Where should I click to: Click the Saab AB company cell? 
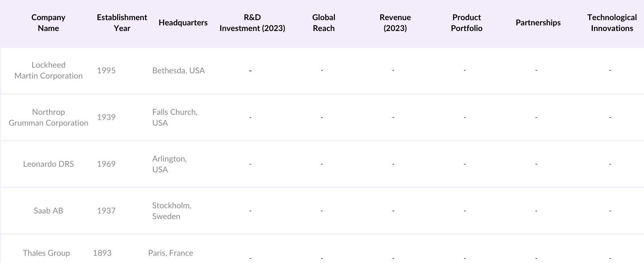[48, 211]
